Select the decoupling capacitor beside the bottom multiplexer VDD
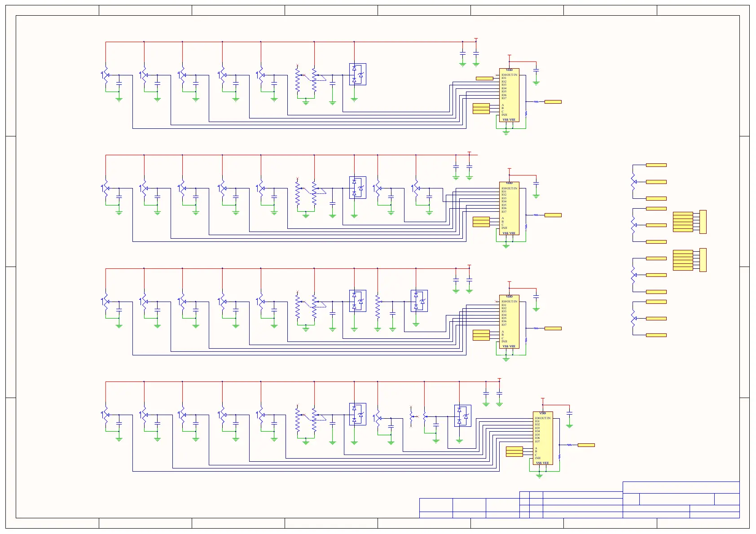756x534 pixels. point(569,413)
